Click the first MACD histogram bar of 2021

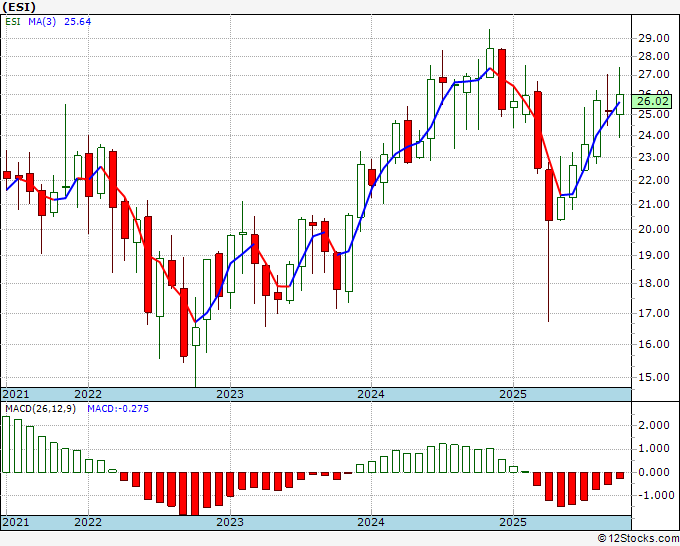coord(6,445)
